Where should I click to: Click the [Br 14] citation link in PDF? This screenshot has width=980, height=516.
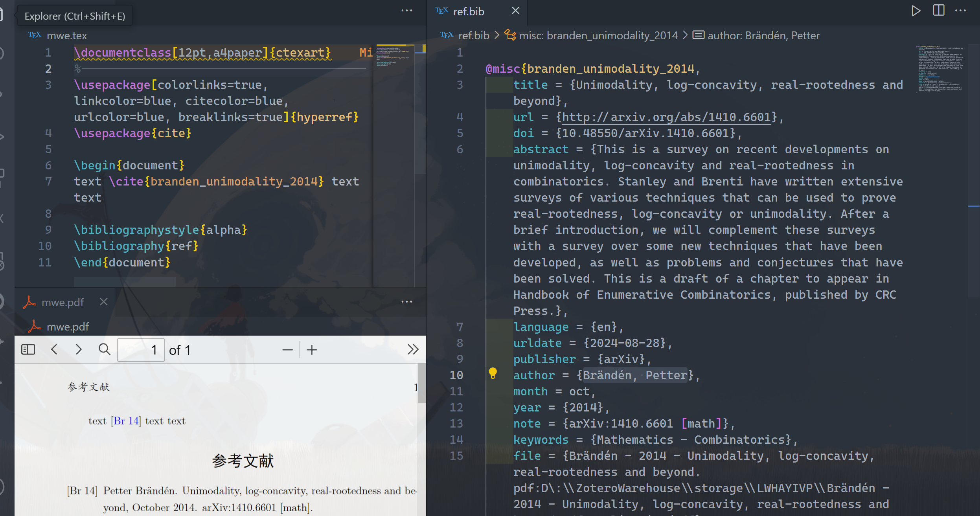(126, 421)
